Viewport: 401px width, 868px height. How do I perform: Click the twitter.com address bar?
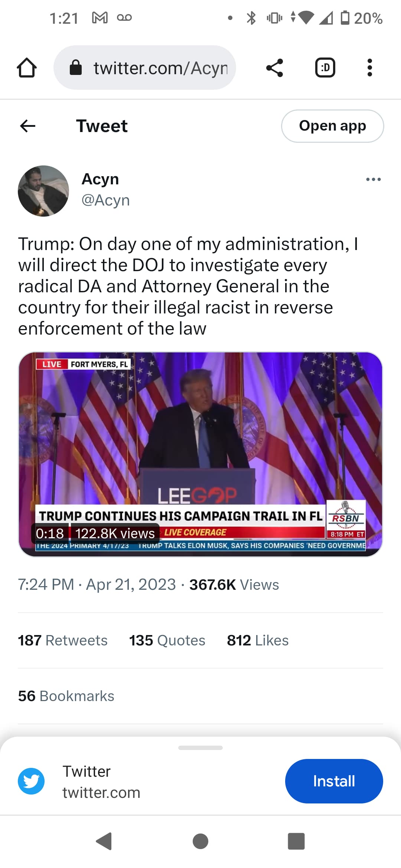coord(145,68)
